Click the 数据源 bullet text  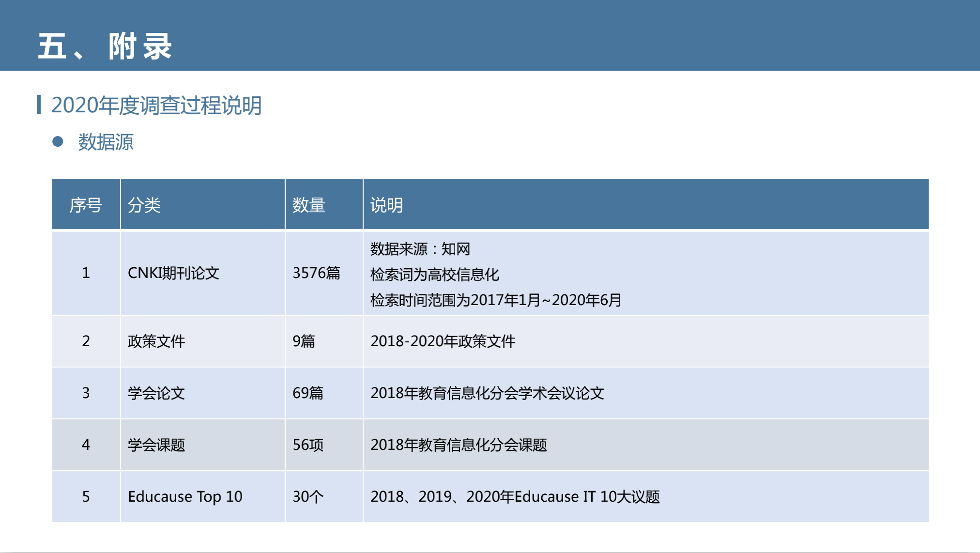(106, 142)
